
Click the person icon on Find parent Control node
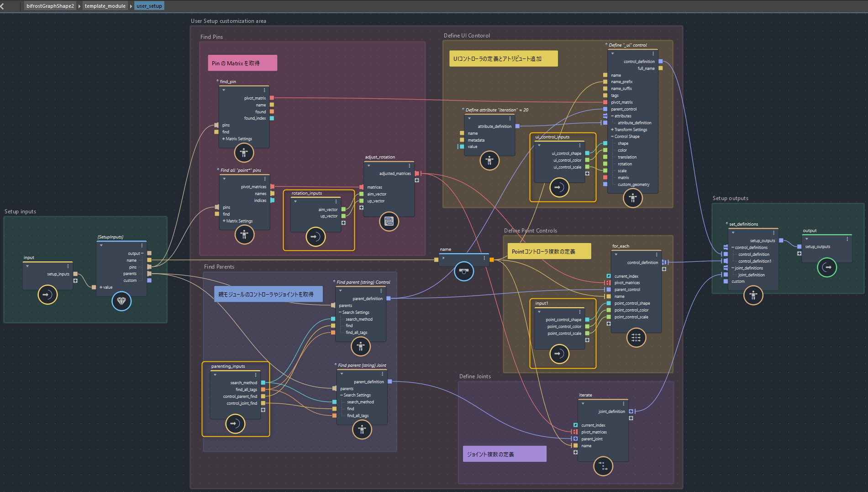click(x=361, y=346)
